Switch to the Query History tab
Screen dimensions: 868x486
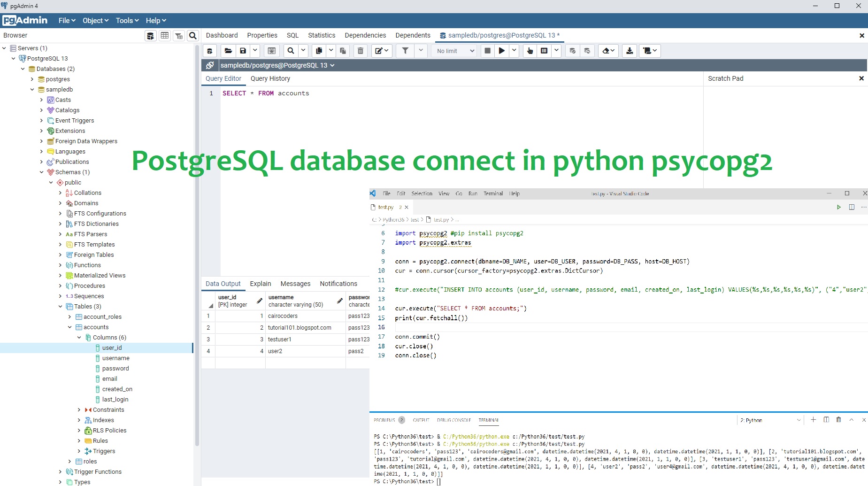point(270,78)
